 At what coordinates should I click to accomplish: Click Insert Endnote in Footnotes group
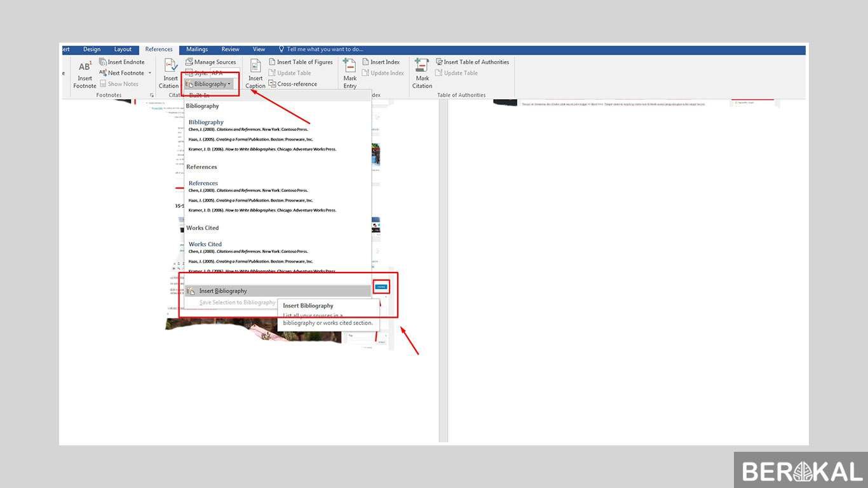point(122,62)
